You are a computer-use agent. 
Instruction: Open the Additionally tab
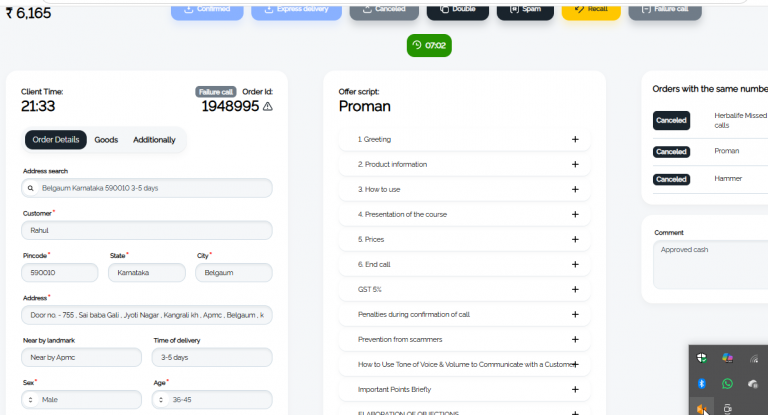(x=154, y=140)
